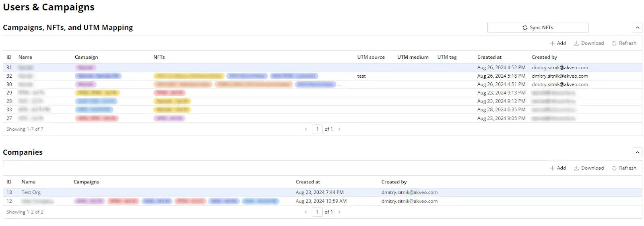This screenshot has height=226, width=644.
Task: Click 'Aug 26, 2024 4:52 PM' cell
Action: [x=501, y=68]
